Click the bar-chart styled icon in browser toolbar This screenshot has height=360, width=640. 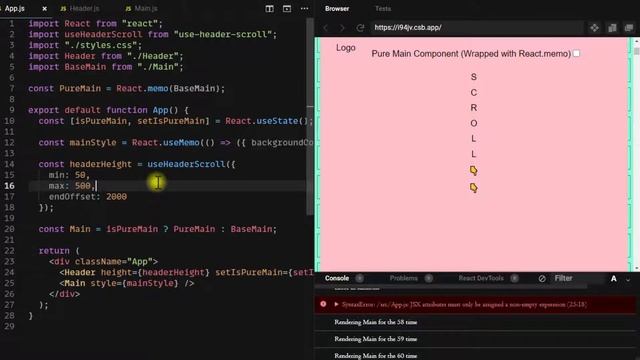click(x=612, y=28)
